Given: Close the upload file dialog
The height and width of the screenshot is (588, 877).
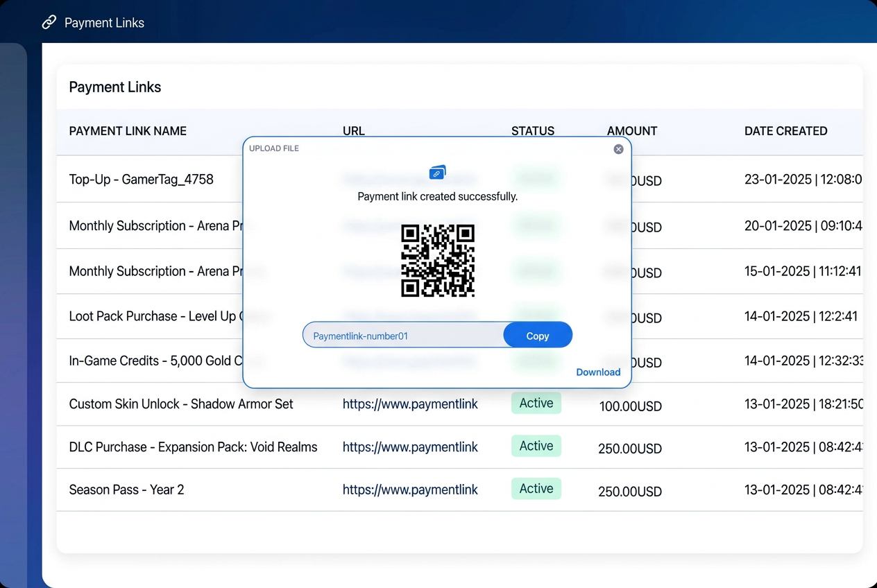Looking at the screenshot, I should pyautogui.click(x=618, y=149).
